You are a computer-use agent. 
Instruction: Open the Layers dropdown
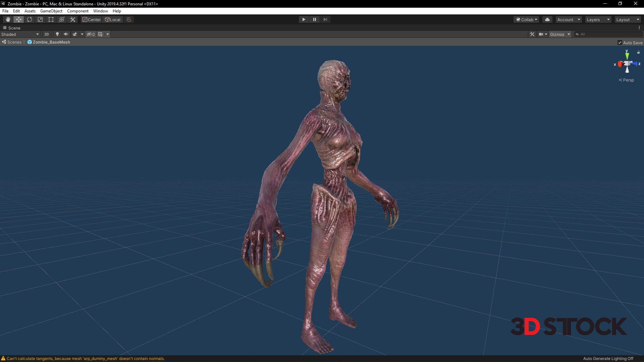coord(598,19)
